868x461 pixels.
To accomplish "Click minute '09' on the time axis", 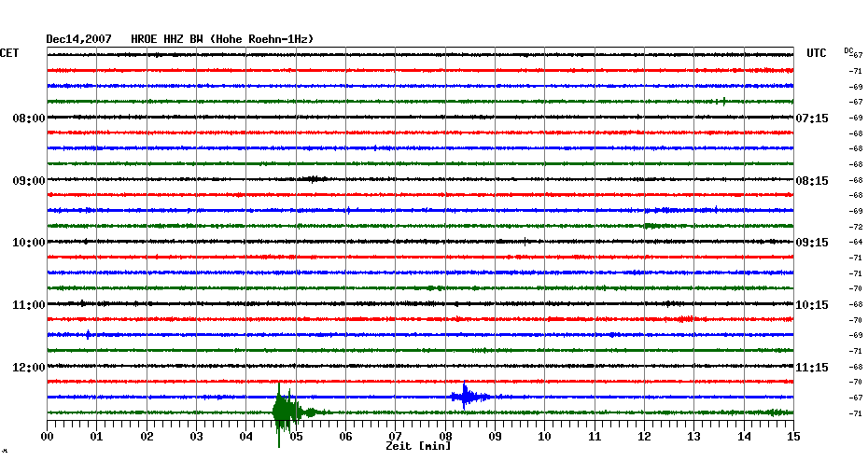I will (x=495, y=437).
